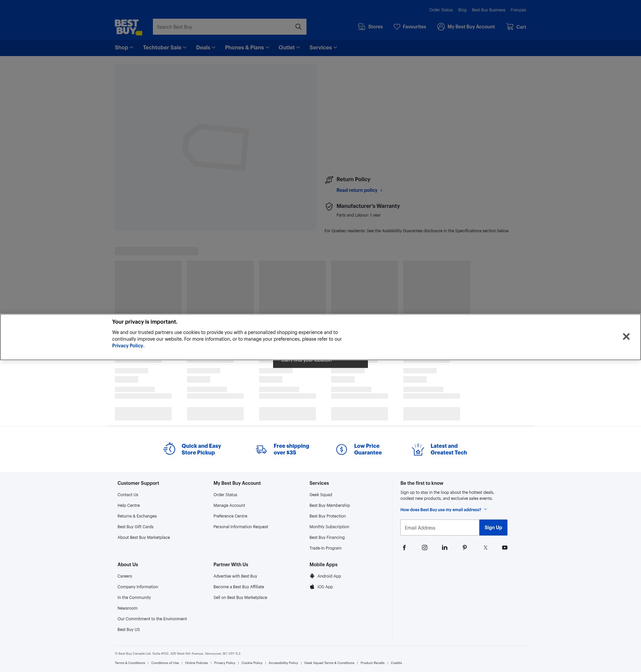Open My Best Buy Account icon
Image resolution: width=641 pixels, height=672 pixels.
[441, 27]
